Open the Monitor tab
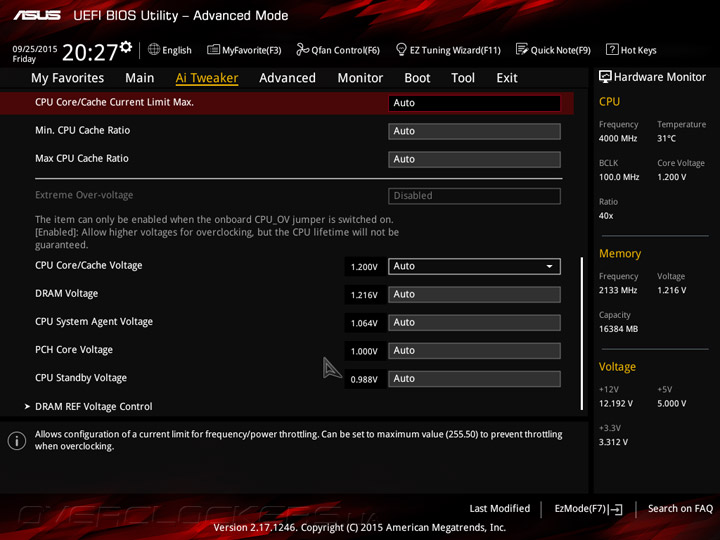The image size is (720, 540). [360, 78]
